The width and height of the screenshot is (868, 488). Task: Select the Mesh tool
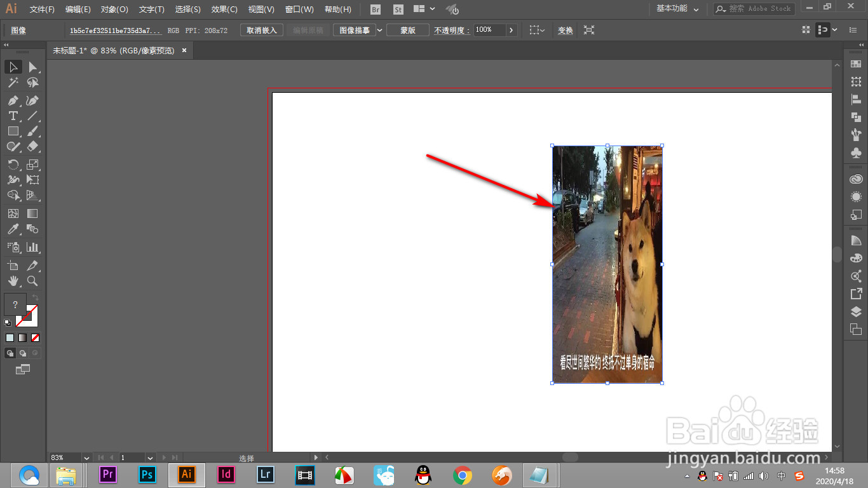coord(13,213)
